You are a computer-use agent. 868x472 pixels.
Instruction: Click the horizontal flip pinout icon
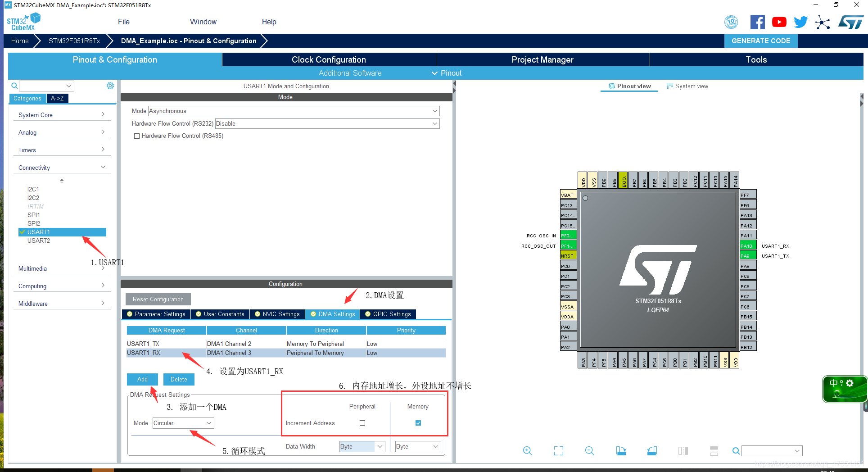683,451
